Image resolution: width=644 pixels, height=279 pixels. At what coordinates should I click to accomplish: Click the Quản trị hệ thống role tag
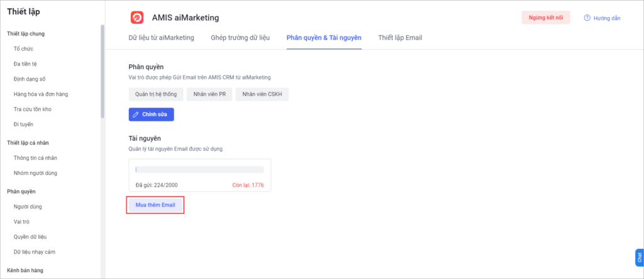156,94
